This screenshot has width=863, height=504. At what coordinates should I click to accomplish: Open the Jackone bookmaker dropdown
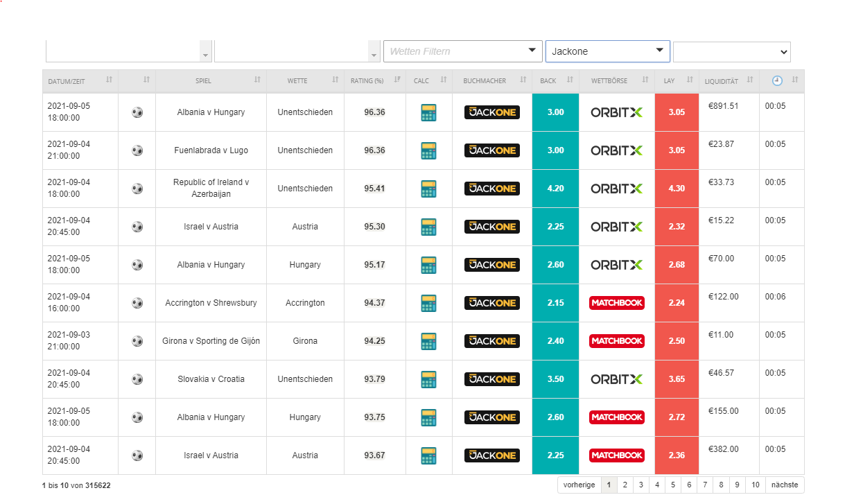608,51
